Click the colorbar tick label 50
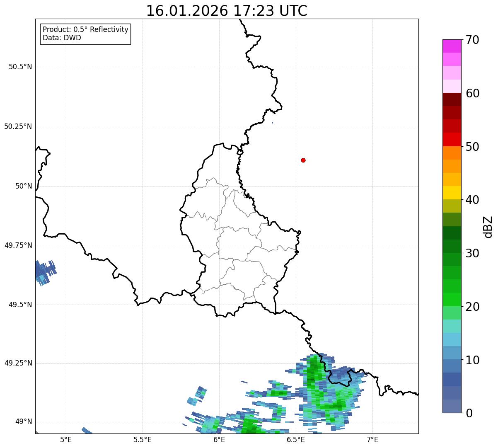Screen dimensions: 498x448 pyautogui.click(x=473, y=147)
